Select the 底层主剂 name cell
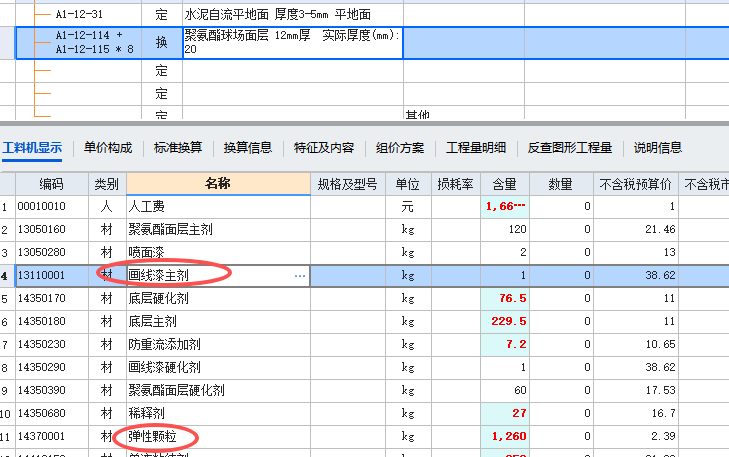 click(218, 321)
